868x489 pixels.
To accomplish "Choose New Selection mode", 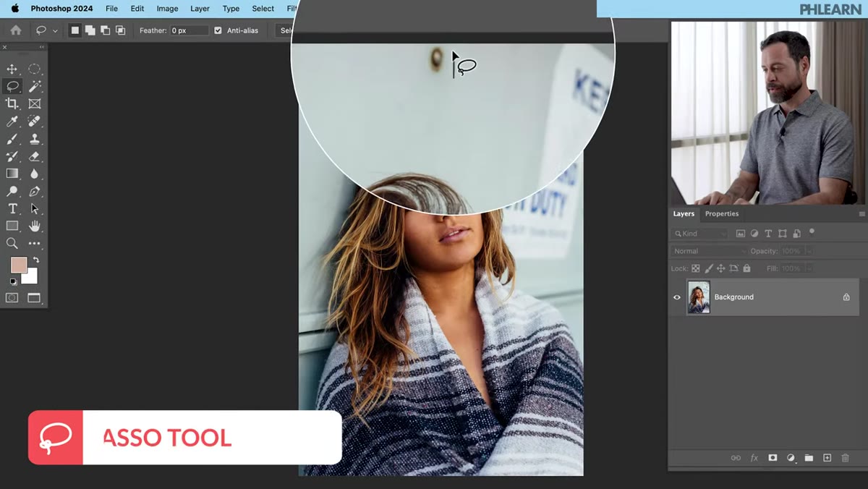I will tap(75, 30).
